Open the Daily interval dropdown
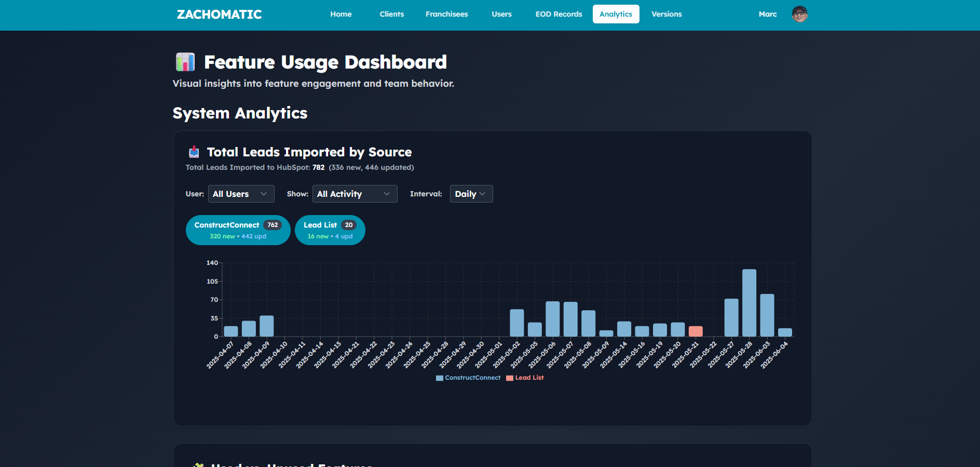The image size is (980, 467). 471,194
